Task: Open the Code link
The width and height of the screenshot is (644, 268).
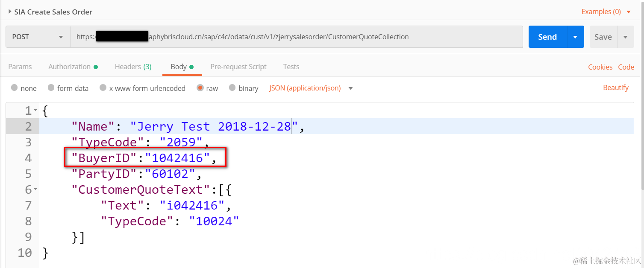Action: (626, 67)
